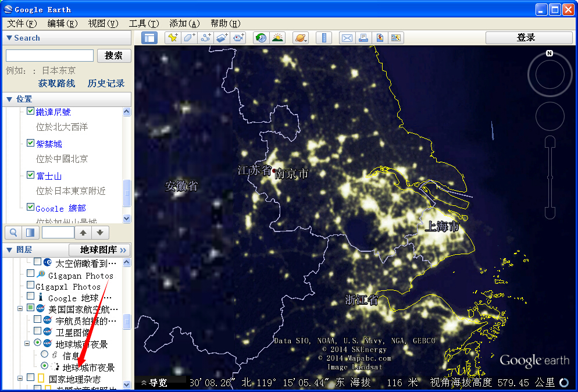Click the 搜索 button
The image size is (578, 392).
[x=114, y=56]
